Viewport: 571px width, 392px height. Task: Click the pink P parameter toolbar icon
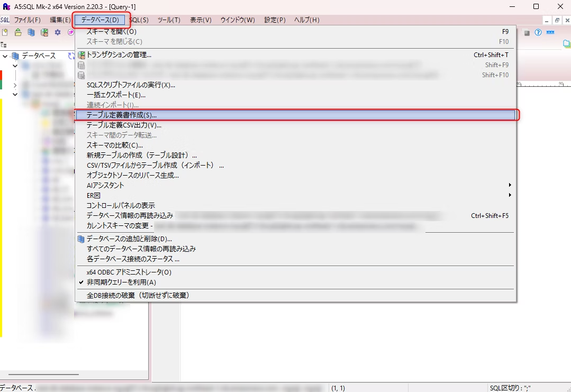pyautogui.click(x=70, y=32)
